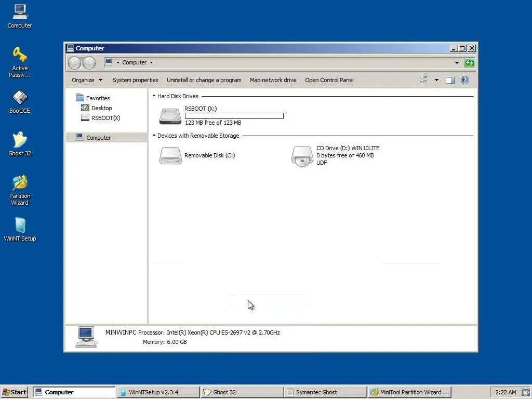Maximize the Computer window
The image size is (532, 399).
tap(462, 48)
